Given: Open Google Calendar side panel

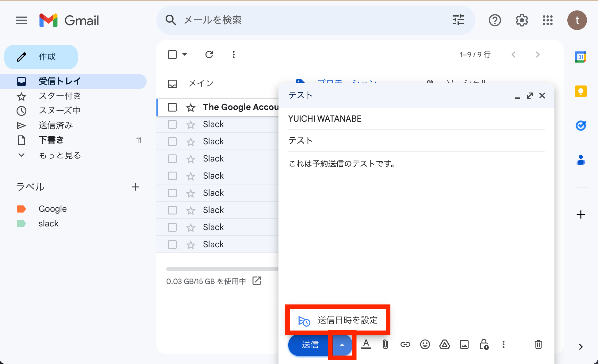Looking at the screenshot, I should click(581, 57).
